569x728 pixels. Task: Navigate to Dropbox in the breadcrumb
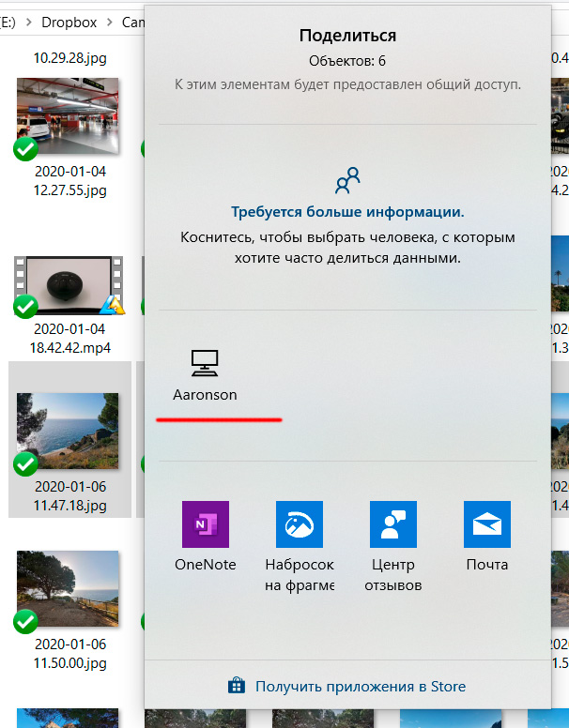click(x=69, y=21)
